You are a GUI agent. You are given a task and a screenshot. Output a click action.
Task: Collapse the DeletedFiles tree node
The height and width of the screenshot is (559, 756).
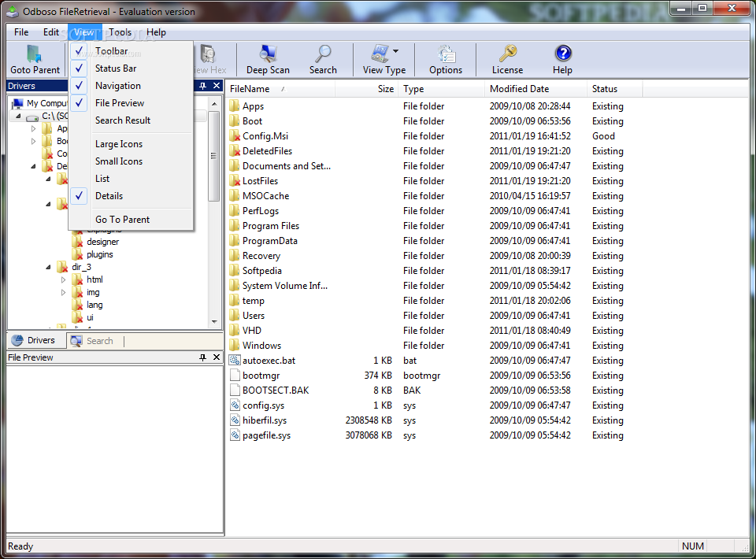coord(33,166)
